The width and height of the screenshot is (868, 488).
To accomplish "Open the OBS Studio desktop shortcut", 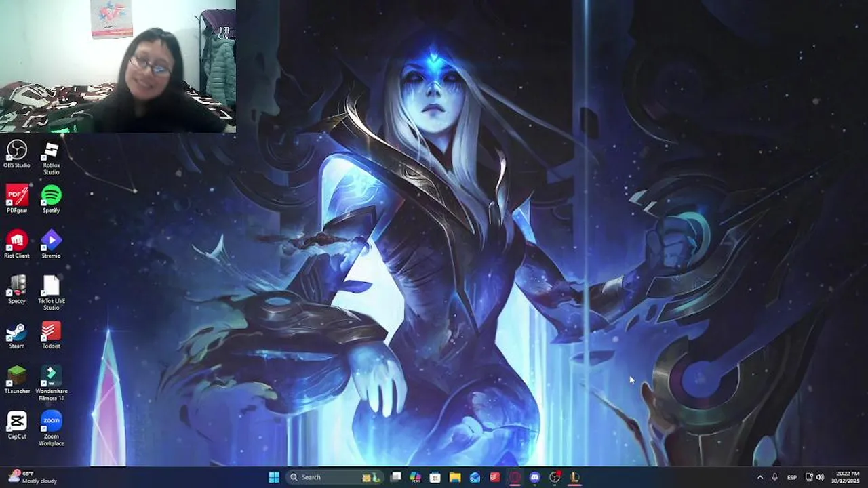I will [17, 154].
